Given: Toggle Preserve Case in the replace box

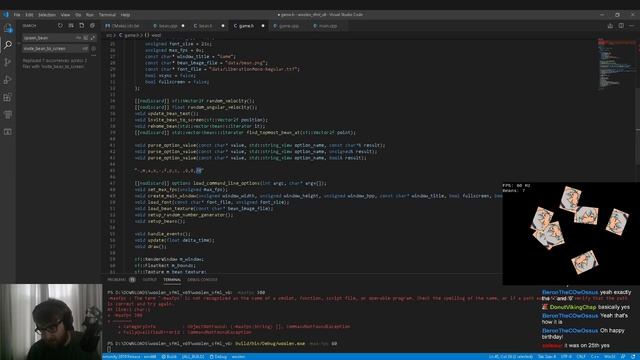Looking at the screenshot, I should click(x=85, y=49).
